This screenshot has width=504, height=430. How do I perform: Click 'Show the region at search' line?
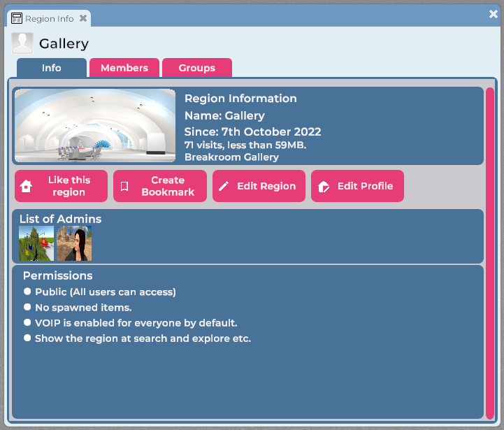coord(143,338)
